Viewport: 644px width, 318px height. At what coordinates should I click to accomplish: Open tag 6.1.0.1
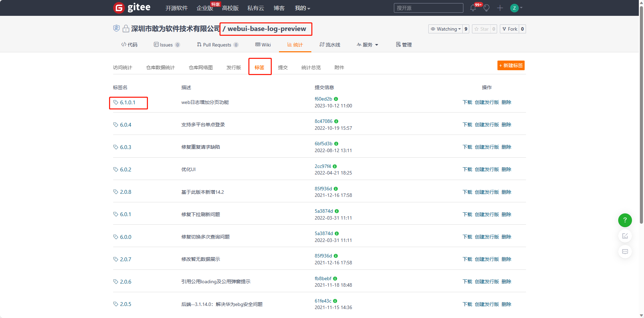coord(128,103)
